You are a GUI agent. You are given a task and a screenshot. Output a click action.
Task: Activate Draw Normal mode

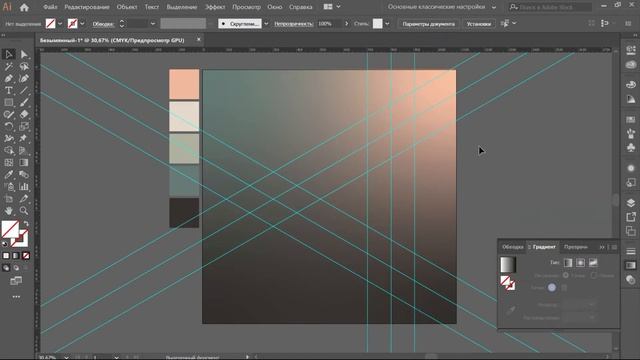6,268
